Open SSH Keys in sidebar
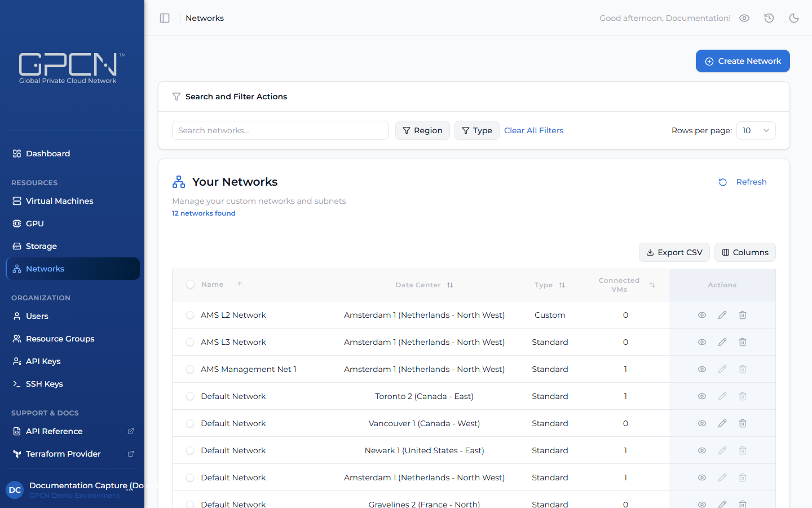This screenshot has height=508, width=812. pyautogui.click(x=73, y=384)
